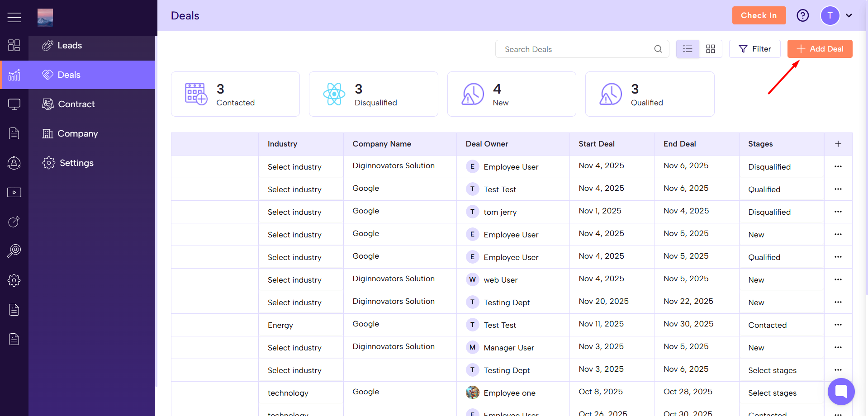Click the help question mark icon
Viewport: 868px width, 416px height.
coord(802,15)
